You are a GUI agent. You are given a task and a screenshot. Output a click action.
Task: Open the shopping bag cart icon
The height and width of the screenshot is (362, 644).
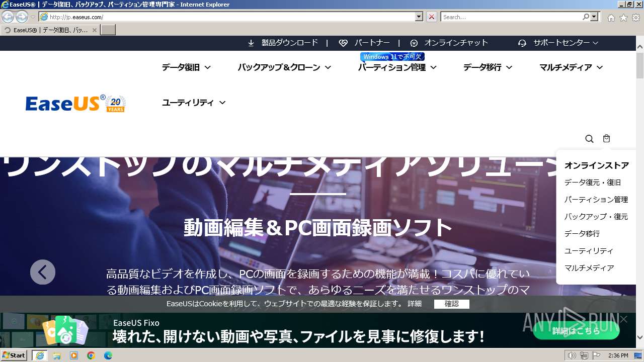click(606, 138)
